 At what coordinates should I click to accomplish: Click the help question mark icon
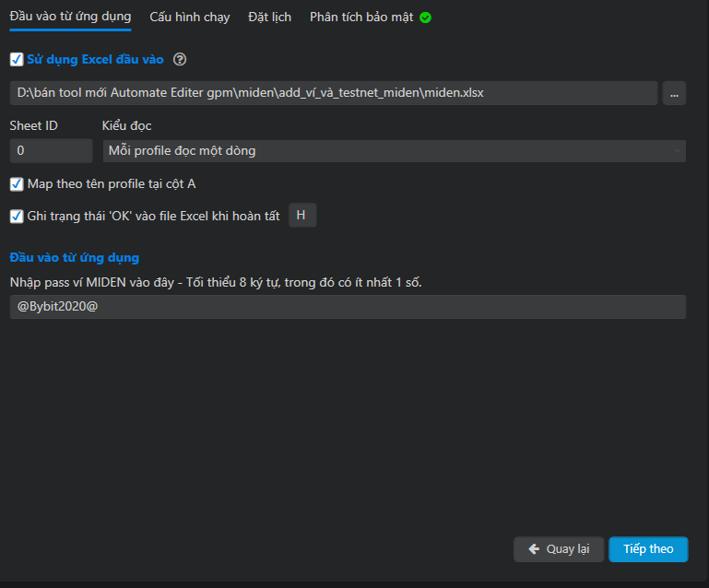(x=180, y=60)
